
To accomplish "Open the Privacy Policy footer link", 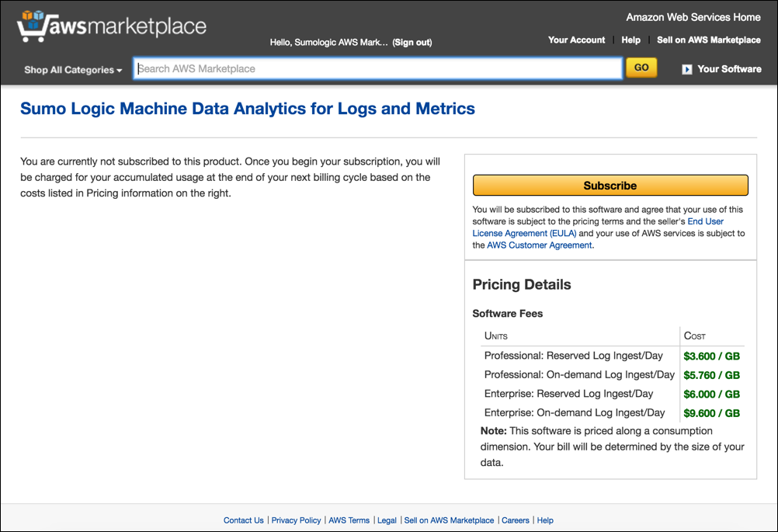I will [x=296, y=520].
